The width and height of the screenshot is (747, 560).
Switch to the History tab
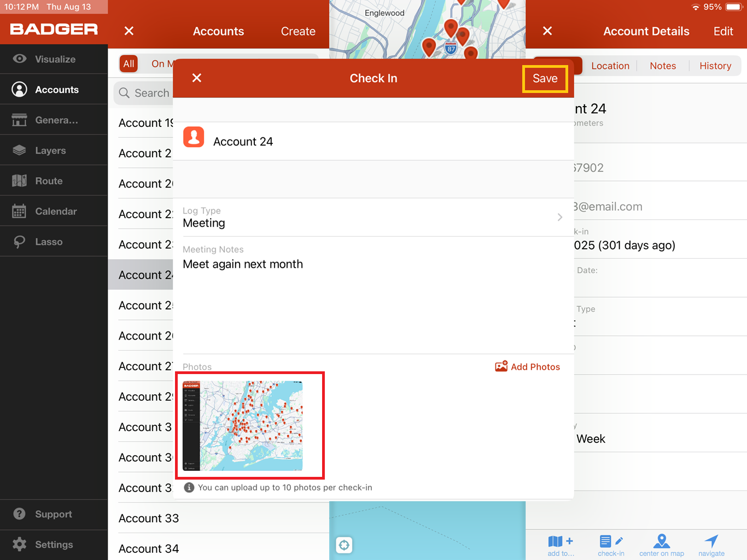point(715,66)
